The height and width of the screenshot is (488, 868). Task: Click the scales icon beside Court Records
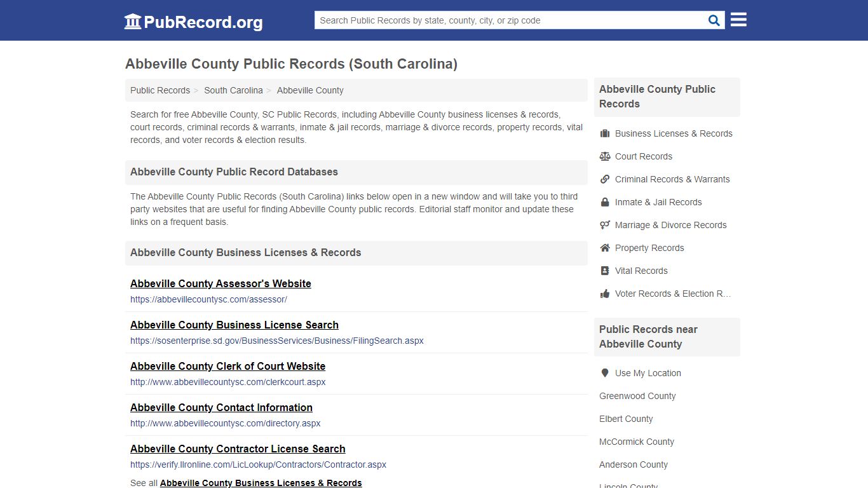[605, 156]
